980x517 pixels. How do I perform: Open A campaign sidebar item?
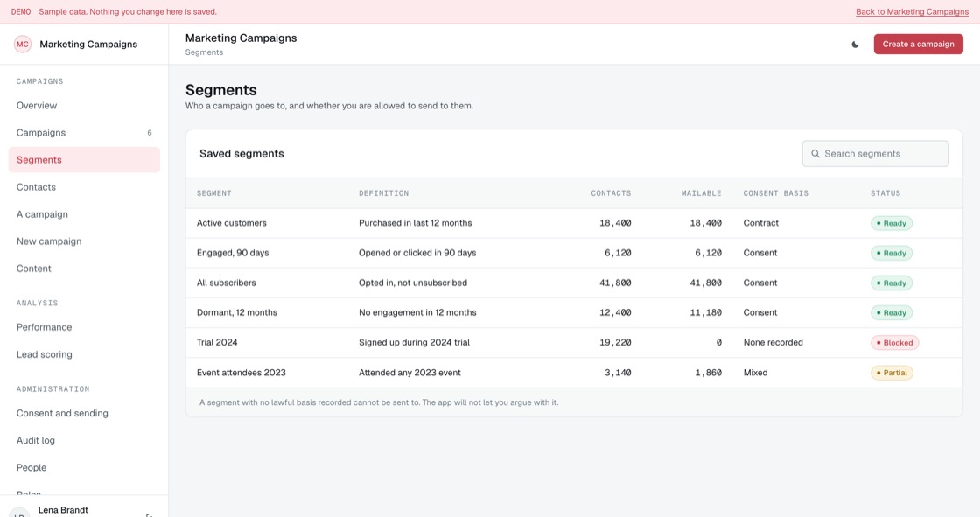tap(84, 214)
